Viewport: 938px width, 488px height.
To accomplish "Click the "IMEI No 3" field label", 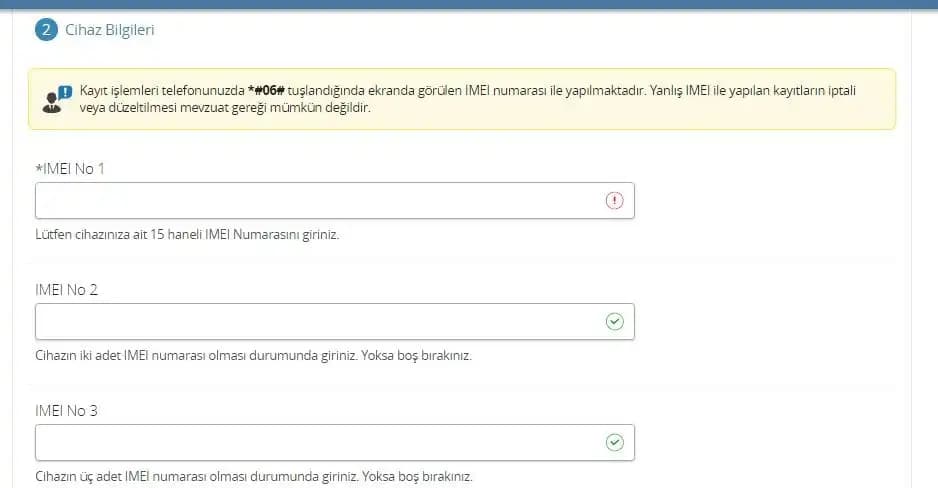I will tap(66, 411).
